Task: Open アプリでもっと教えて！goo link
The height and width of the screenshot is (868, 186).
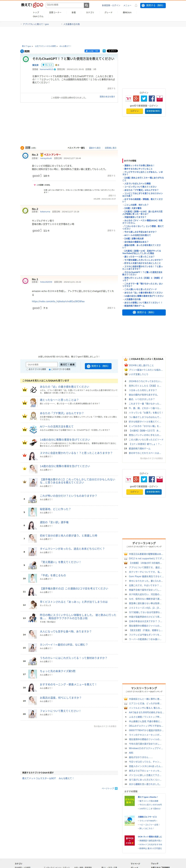Action: 36,24
